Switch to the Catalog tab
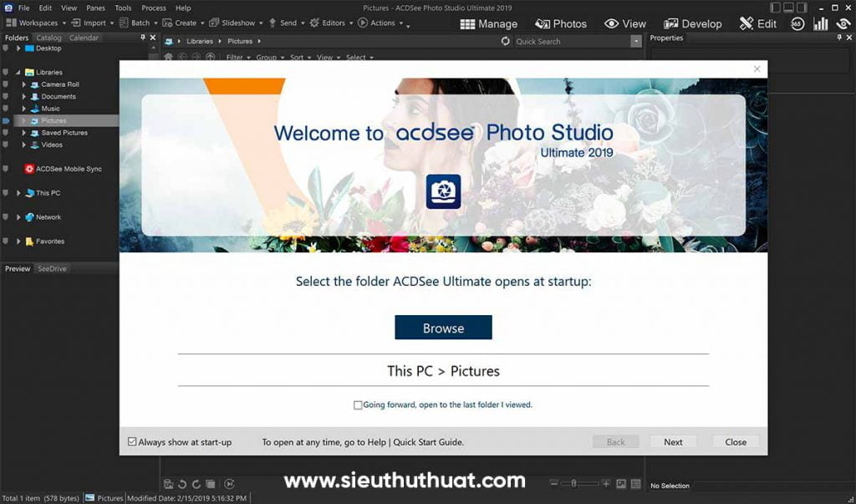The height and width of the screenshot is (504, 856). pos(48,38)
